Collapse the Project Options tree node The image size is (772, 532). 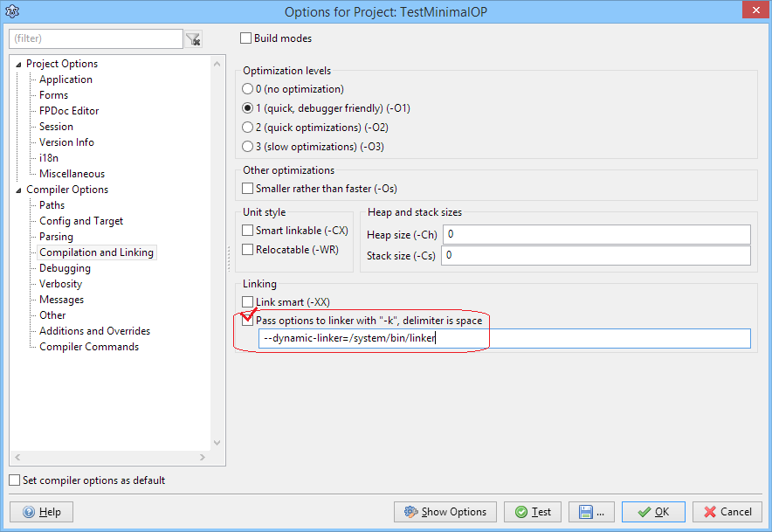[x=18, y=64]
